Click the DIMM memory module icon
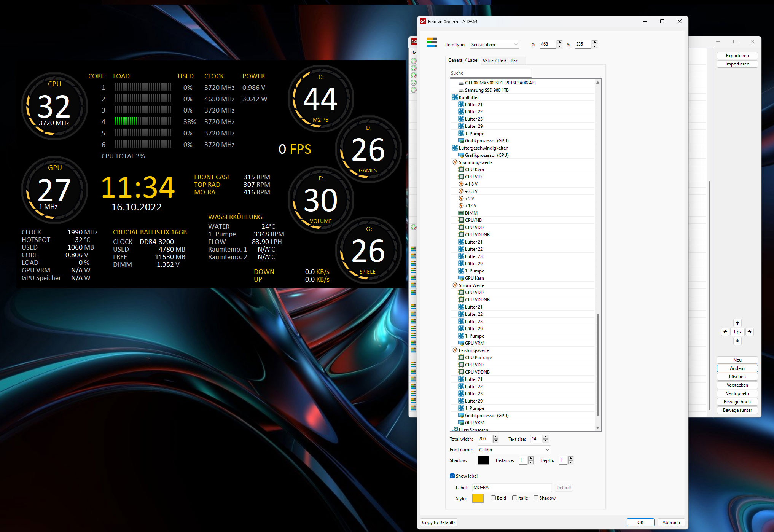 click(461, 213)
